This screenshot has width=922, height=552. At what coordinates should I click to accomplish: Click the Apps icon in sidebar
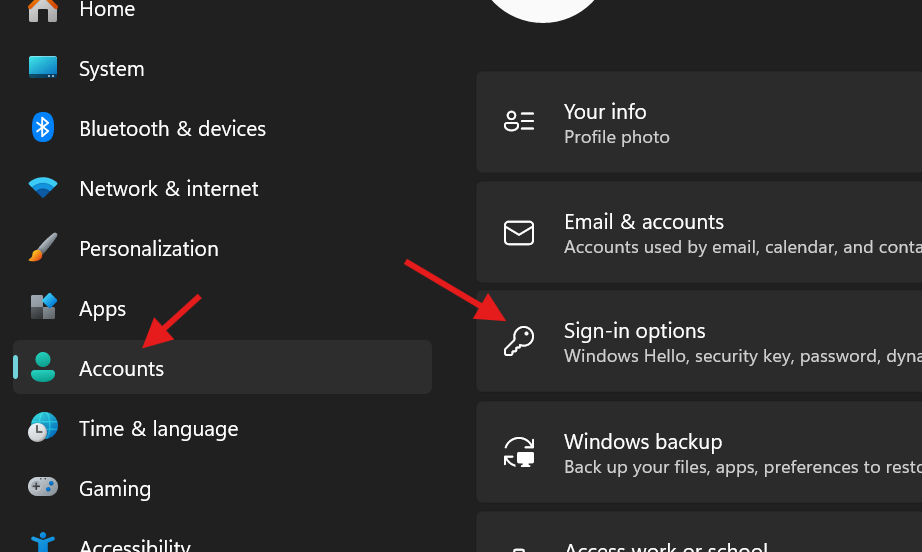point(42,308)
